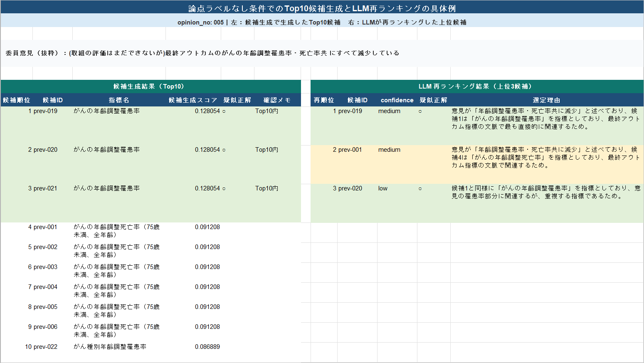The height and width of the screenshot is (363, 644).
Task: Click the reason text mentioning 候補1は
Action: coord(545,119)
